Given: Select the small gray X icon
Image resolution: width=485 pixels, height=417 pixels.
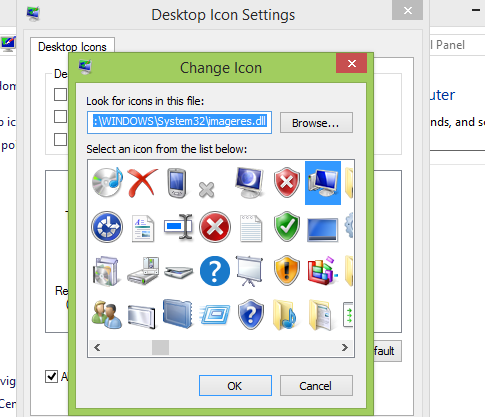Looking at the screenshot, I should 206,189.
